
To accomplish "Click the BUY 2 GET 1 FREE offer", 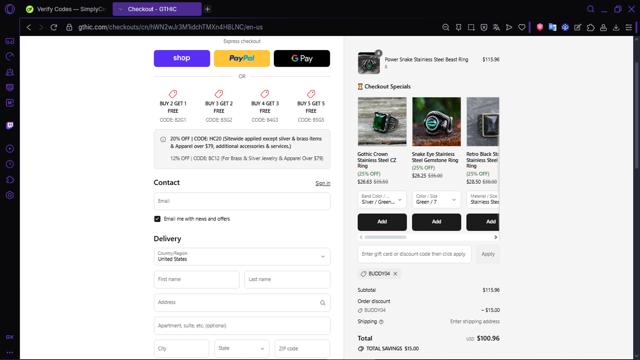I will (x=173, y=106).
